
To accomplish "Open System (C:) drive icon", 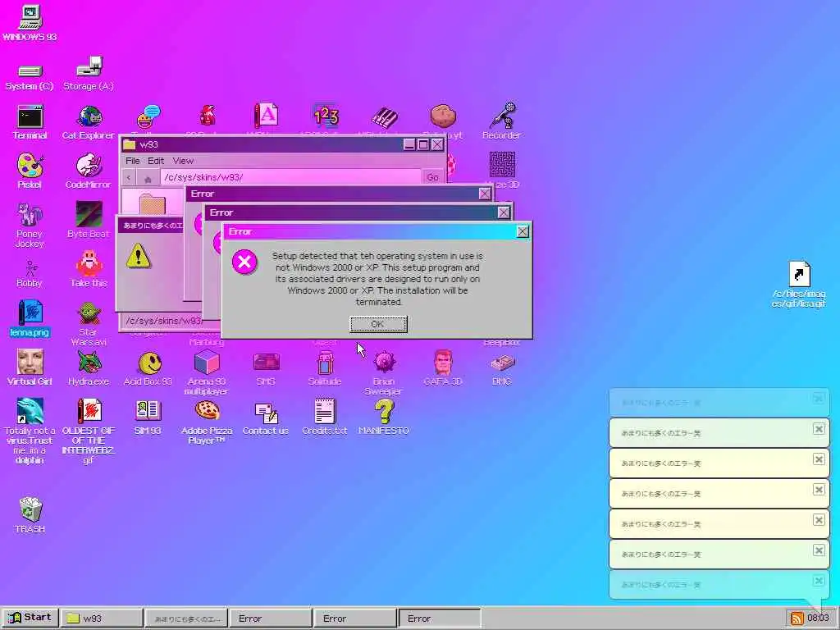I will [x=30, y=71].
